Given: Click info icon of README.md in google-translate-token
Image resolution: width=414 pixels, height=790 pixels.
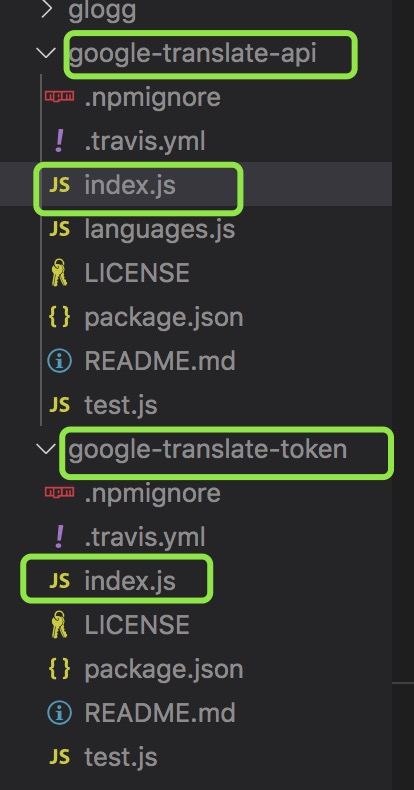Looking at the screenshot, I should (x=59, y=713).
